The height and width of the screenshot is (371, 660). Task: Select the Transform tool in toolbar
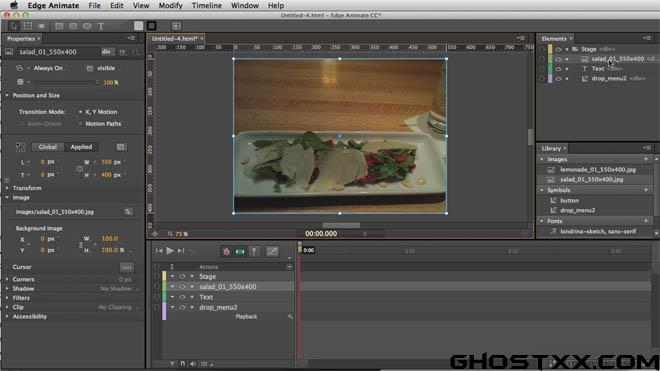28,26
